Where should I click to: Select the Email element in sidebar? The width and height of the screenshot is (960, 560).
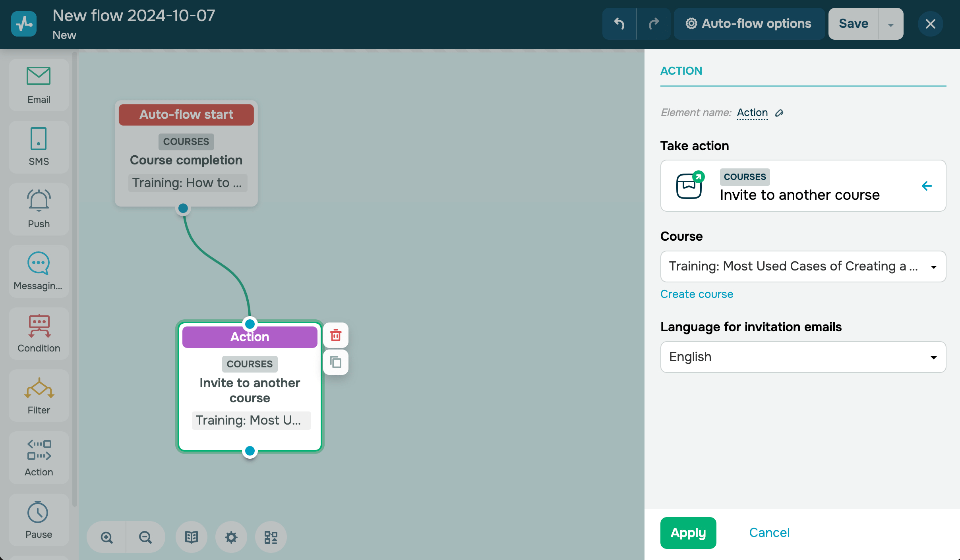pos(39,85)
